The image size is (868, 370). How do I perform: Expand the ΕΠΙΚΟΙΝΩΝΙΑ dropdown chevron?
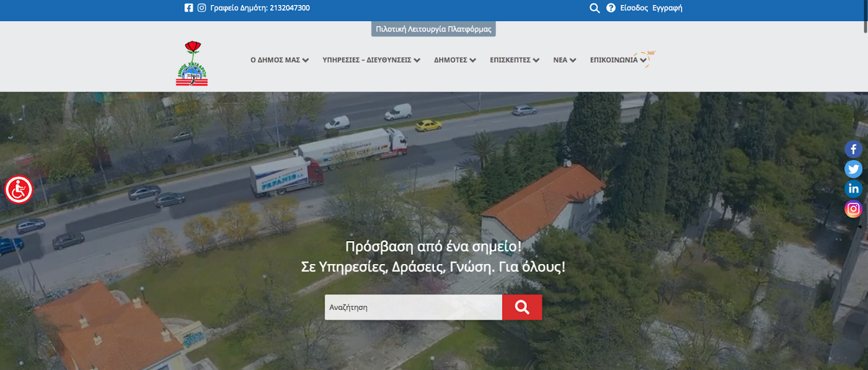pyautogui.click(x=644, y=60)
